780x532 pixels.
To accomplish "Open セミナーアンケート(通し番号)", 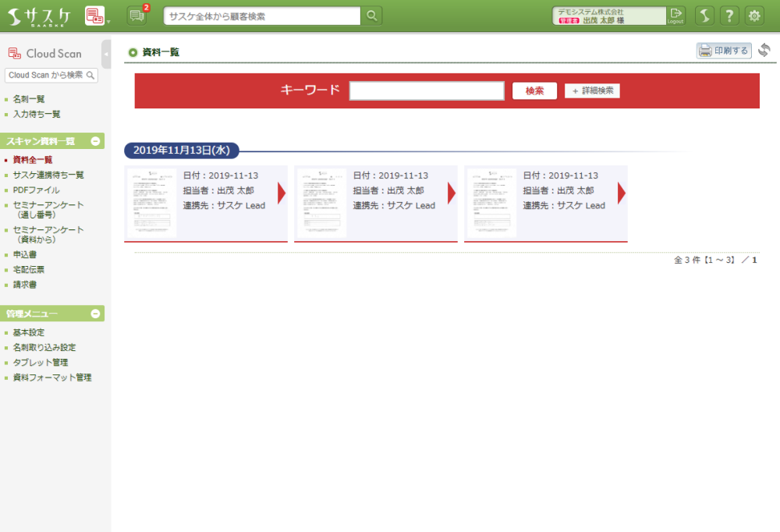I will [48, 210].
